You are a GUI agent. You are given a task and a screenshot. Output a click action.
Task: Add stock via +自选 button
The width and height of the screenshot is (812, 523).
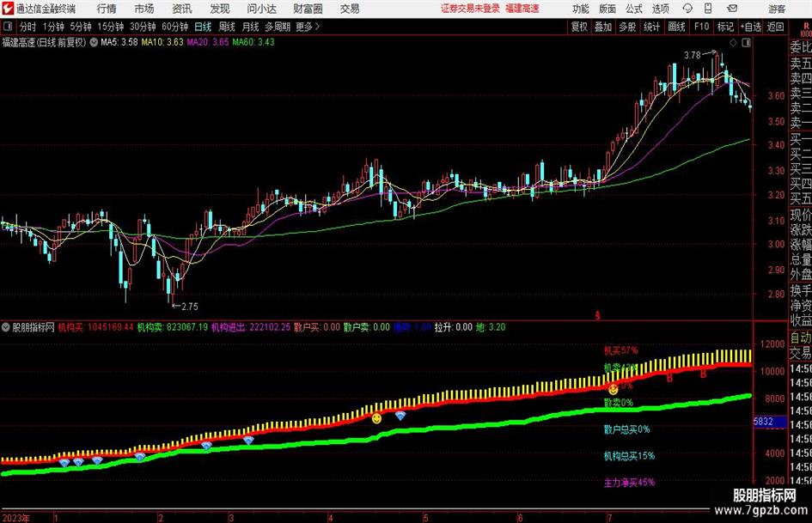[750, 27]
